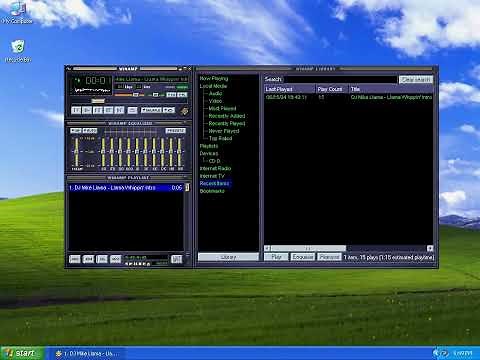Toggle the PL playlist window button
This screenshot has height=360, width=480.
[182, 95]
